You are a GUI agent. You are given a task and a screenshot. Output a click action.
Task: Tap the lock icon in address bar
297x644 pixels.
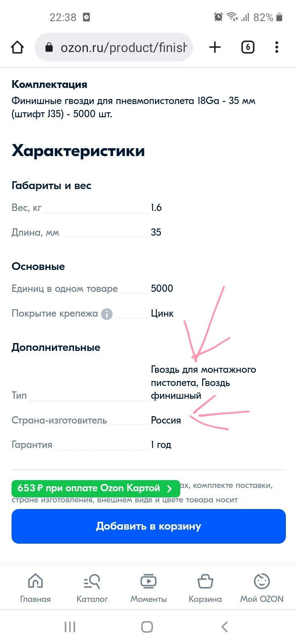coord(49,47)
